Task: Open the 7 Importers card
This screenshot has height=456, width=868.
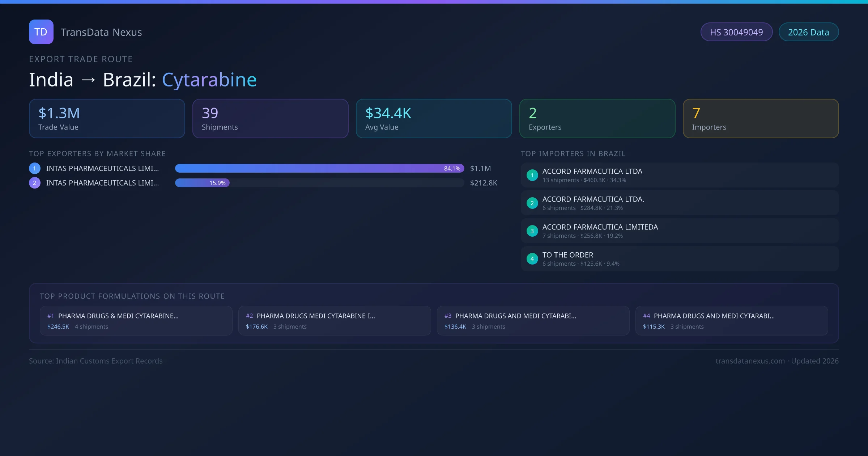Action: 761,119
